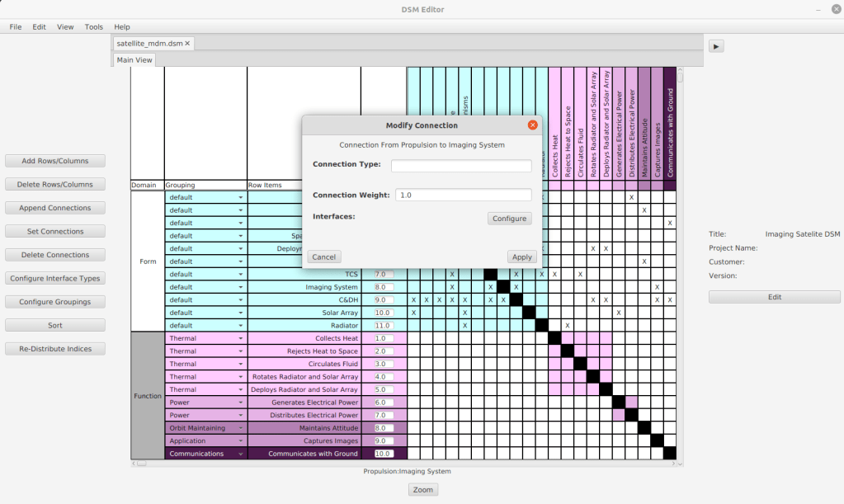The height and width of the screenshot is (504, 844).
Task: Edit index 8.0 of Imaging System
Action: point(384,287)
